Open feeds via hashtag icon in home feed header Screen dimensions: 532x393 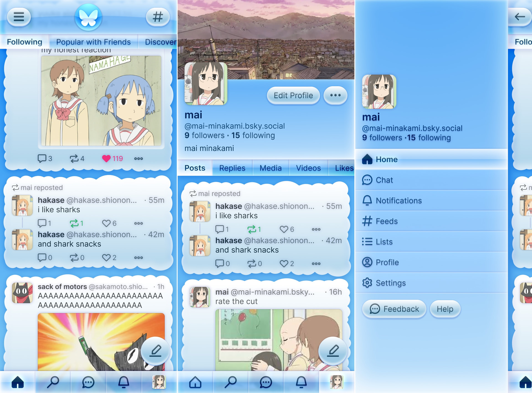pyautogui.click(x=158, y=17)
